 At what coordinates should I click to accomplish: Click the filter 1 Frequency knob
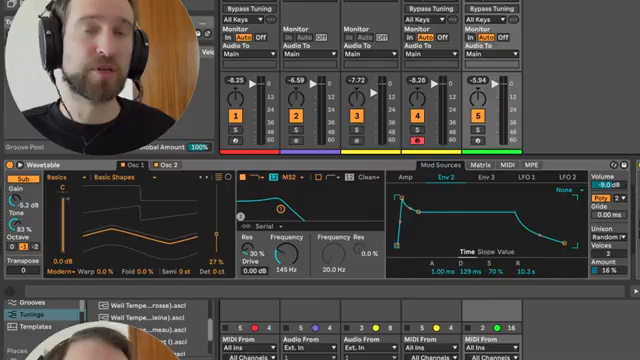[x=287, y=254]
